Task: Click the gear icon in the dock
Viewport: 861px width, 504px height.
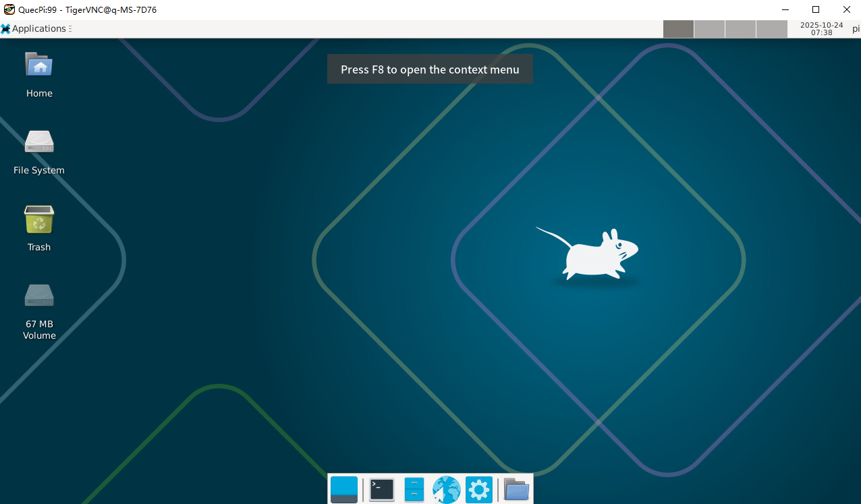Action: pyautogui.click(x=479, y=489)
